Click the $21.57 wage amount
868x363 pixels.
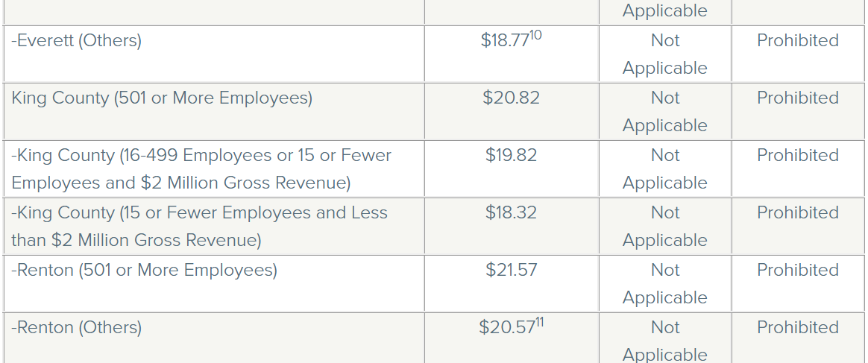point(511,270)
